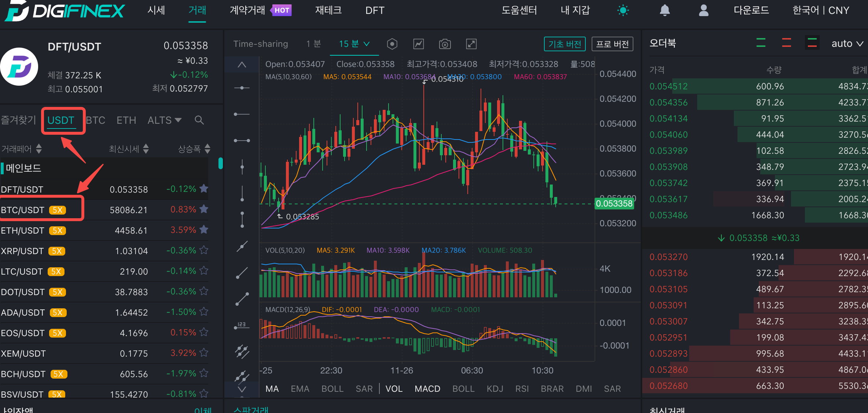Collapse drawing toolbar up chevron

242,65
